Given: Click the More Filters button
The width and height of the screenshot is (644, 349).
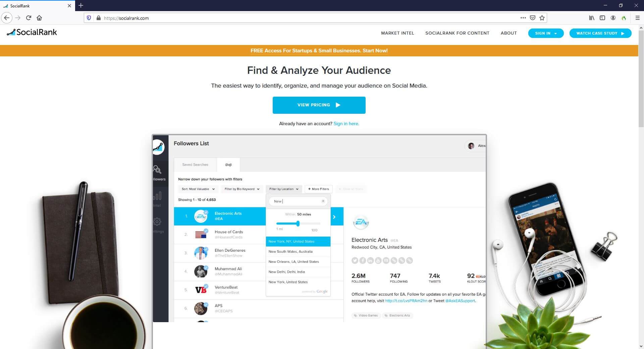Looking at the screenshot, I should click(319, 189).
